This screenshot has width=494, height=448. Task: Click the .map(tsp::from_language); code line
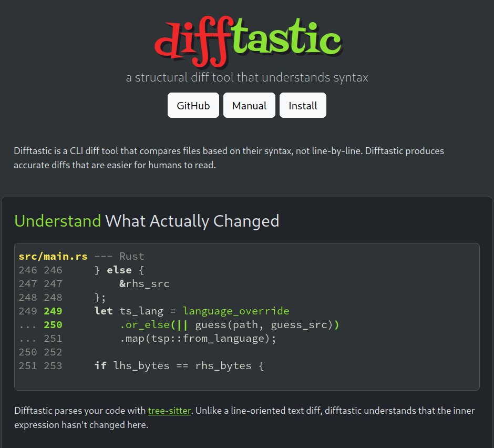198,339
